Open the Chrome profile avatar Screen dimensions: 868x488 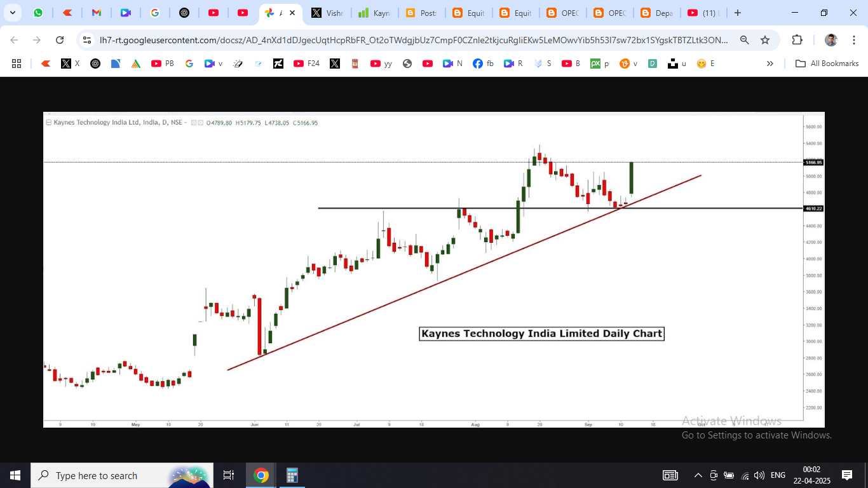831,40
